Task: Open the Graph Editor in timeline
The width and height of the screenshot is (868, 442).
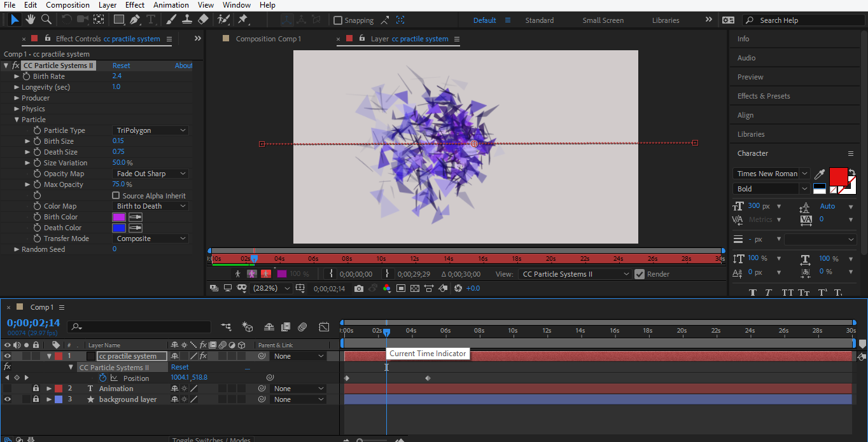Action: tap(324, 327)
